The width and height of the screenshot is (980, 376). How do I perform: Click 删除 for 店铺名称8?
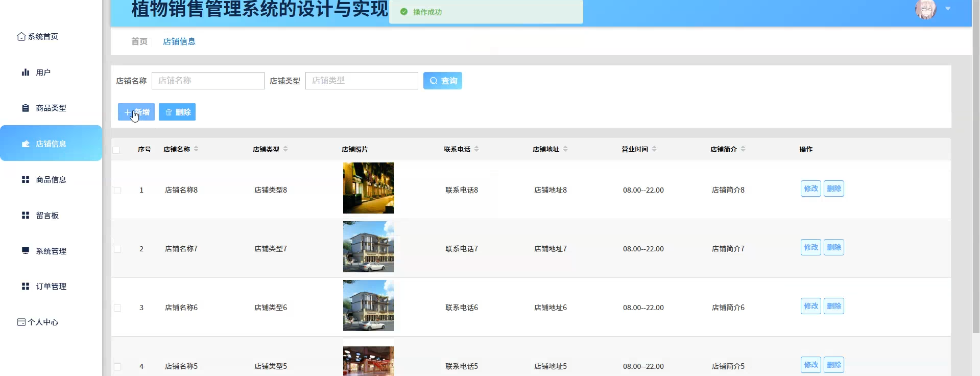pos(834,189)
